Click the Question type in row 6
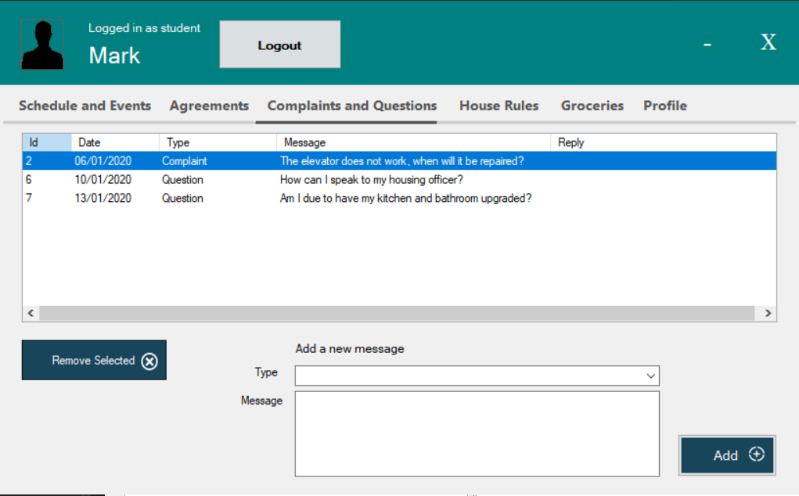Image resolution: width=799 pixels, height=496 pixels. pos(182,180)
